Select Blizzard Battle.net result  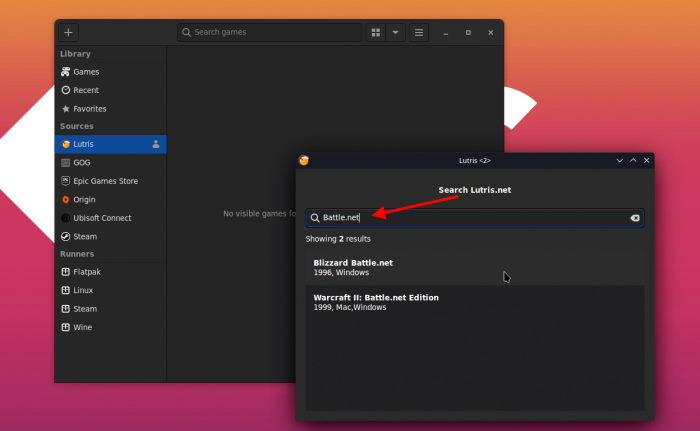click(x=475, y=268)
